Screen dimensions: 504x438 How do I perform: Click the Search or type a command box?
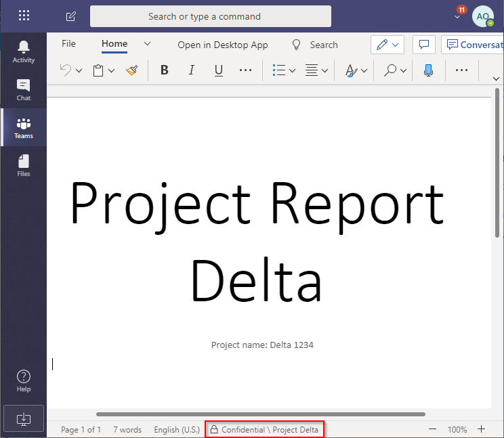(211, 16)
